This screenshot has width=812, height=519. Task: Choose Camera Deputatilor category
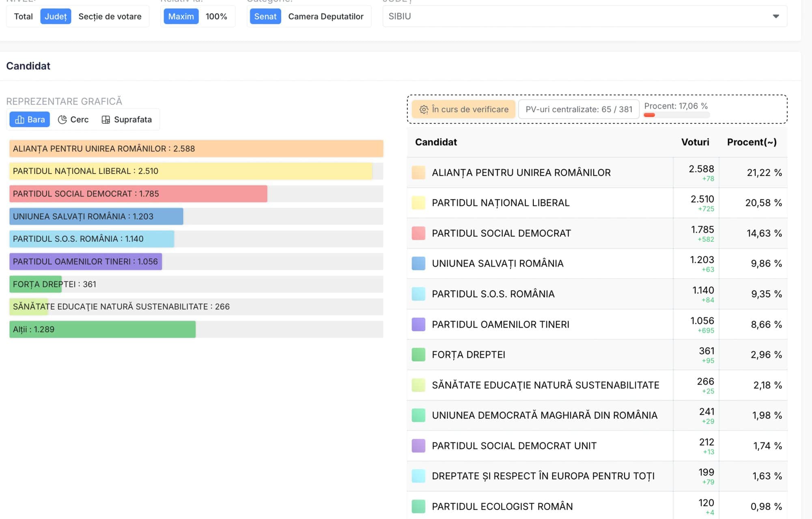[326, 17]
